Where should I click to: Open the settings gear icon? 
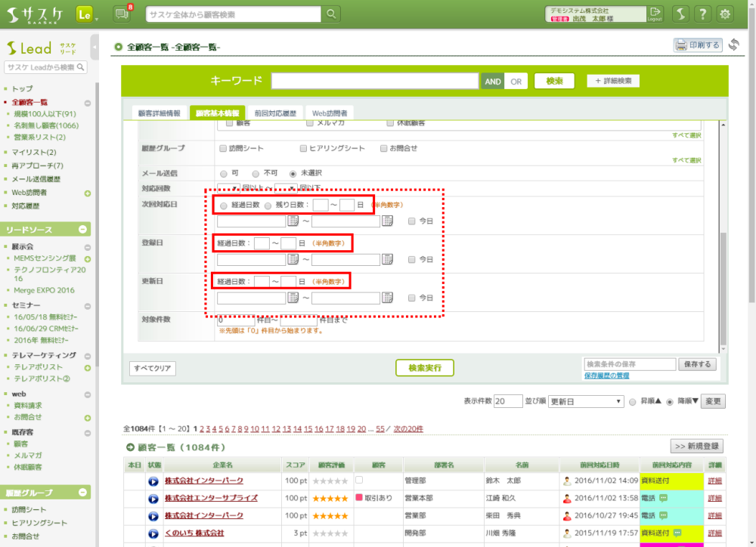pos(725,14)
